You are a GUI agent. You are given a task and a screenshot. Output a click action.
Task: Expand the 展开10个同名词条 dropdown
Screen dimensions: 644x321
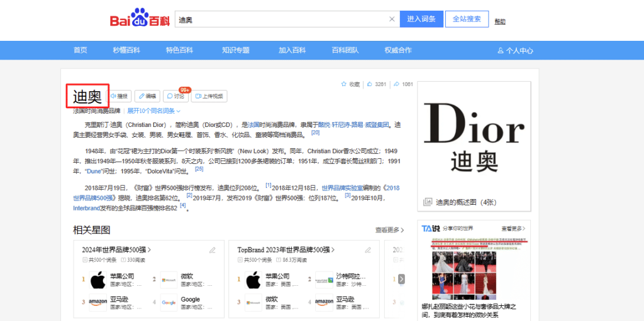click(x=153, y=111)
